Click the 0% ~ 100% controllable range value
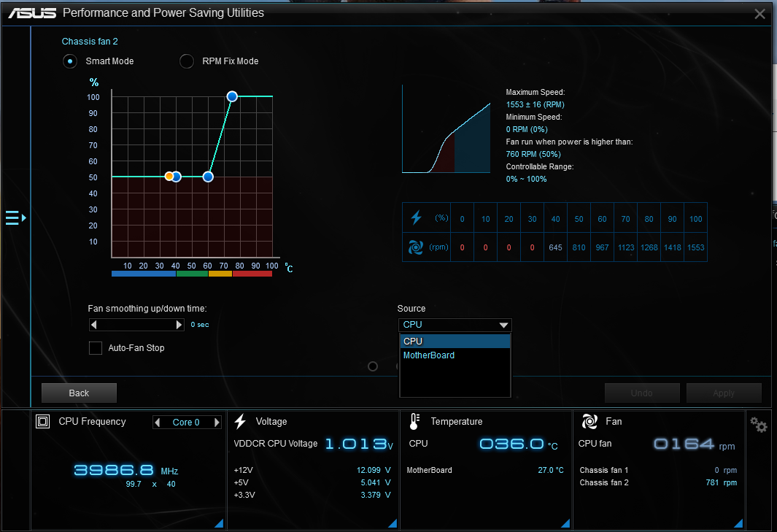777x532 pixels. pyautogui.click(x=526, y=179)
